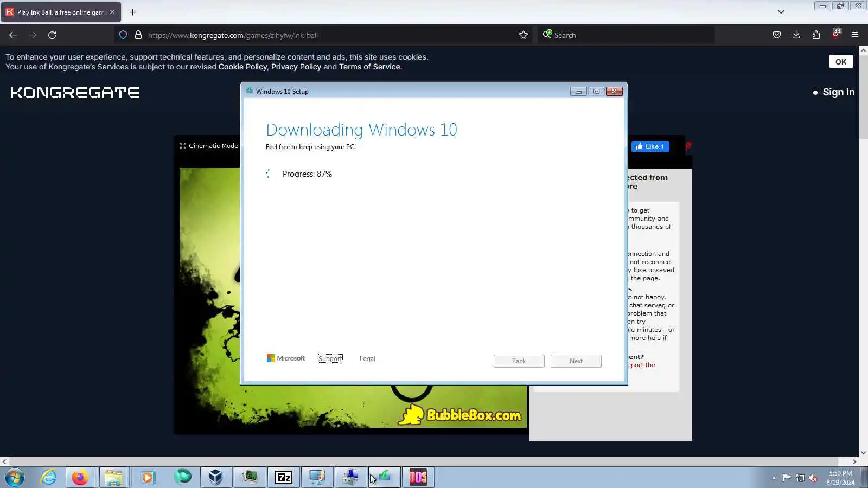Switch to Firefox in the taskbar
The image size is (868, 488).
(x=80, y=478)
